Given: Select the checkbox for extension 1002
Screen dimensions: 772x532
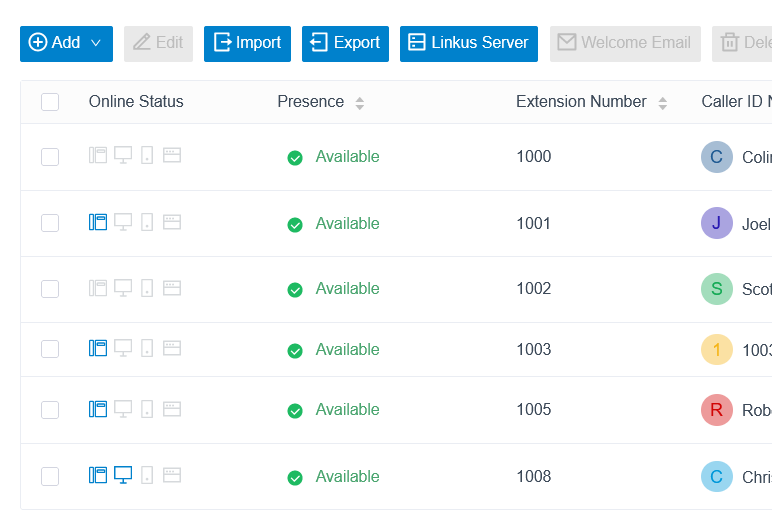Looking at the screenshot, I should (50, 289).
